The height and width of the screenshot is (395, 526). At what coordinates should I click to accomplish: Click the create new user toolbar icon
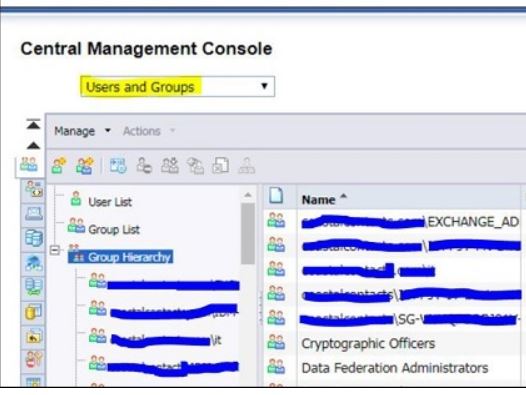click(59, 165)
